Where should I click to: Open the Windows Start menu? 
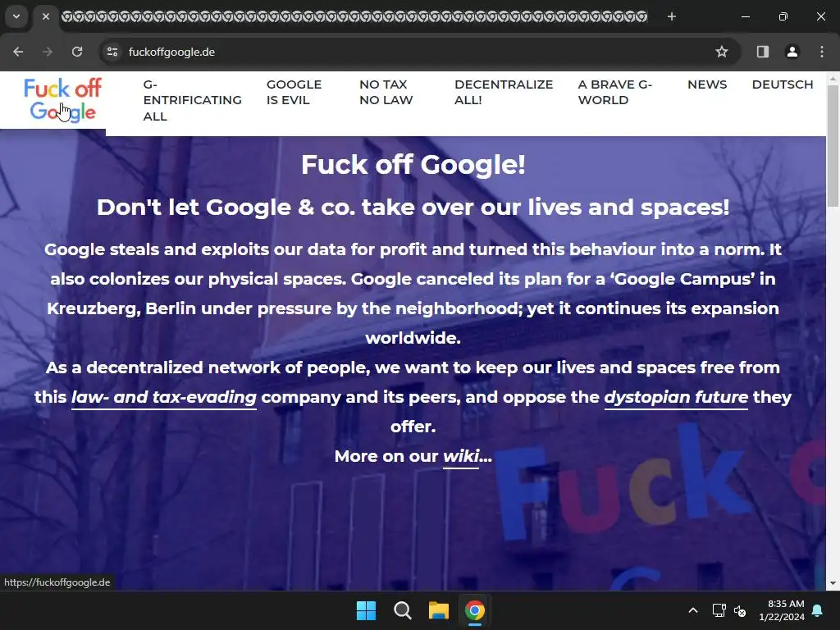(367, 610)
